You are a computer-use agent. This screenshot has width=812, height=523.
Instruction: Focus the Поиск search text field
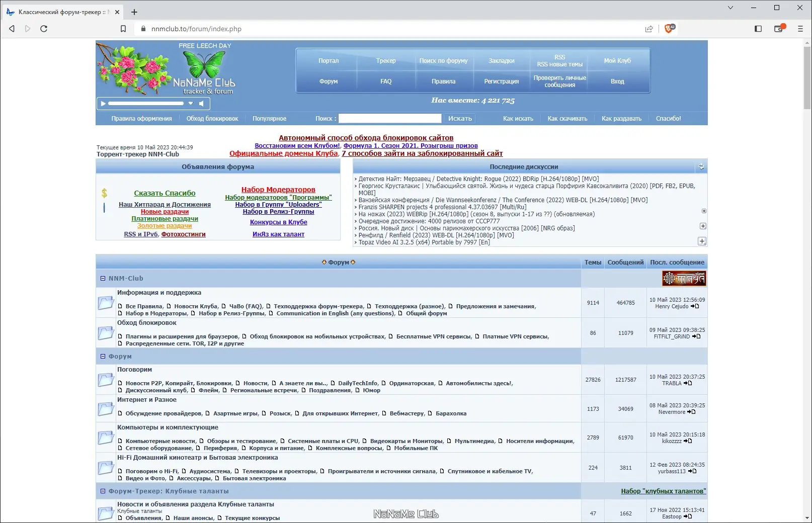(389, 119)
